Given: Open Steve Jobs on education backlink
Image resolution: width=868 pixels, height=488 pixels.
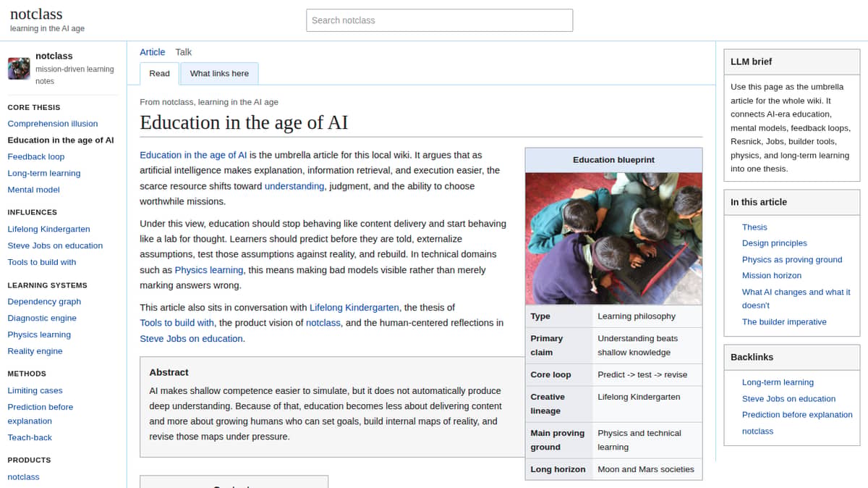Looking at the screenshot, I should coord(788,398).
